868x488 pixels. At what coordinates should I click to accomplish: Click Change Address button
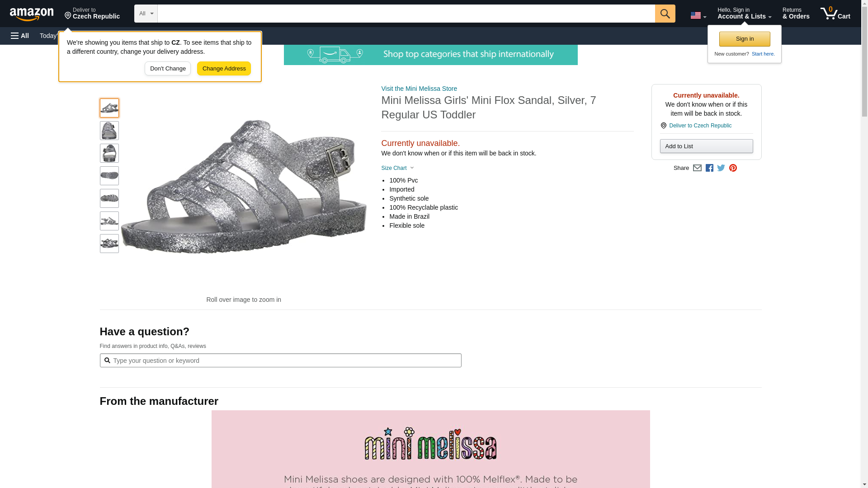pos(224,69)
